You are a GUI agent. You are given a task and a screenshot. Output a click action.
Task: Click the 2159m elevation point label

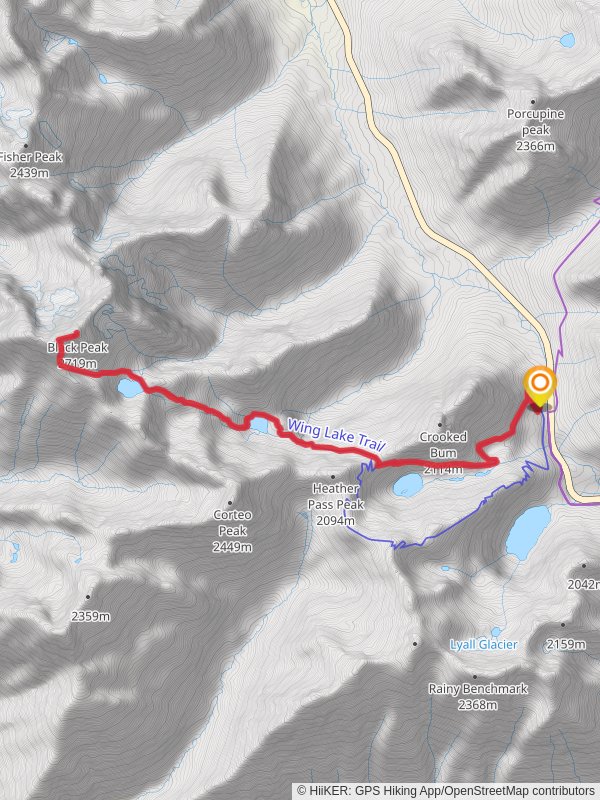(566, 644)
